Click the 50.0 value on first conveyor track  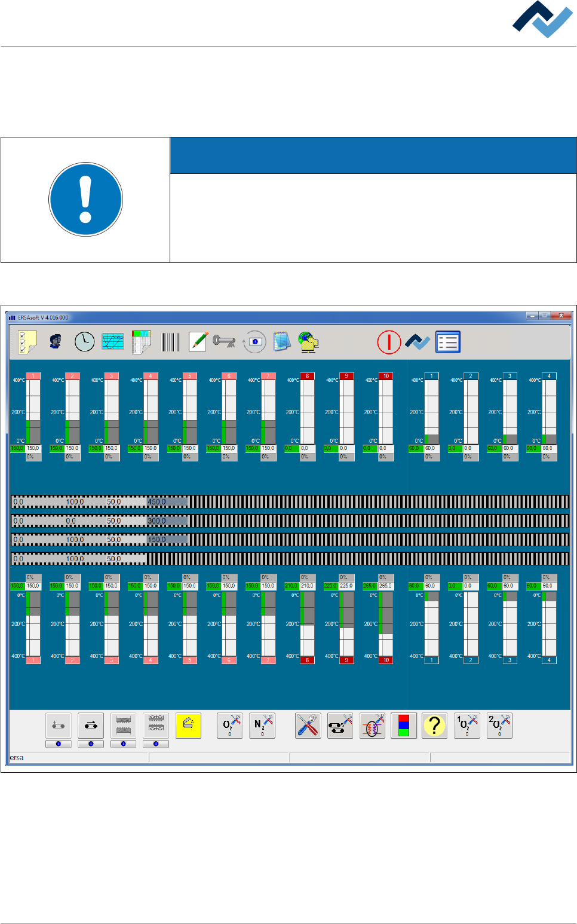pyautogui.click(x=114, y=502)
